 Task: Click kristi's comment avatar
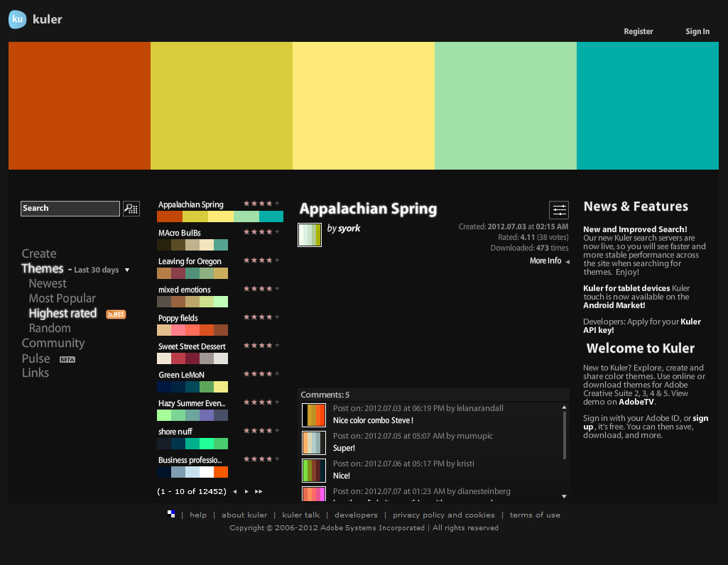314,471
